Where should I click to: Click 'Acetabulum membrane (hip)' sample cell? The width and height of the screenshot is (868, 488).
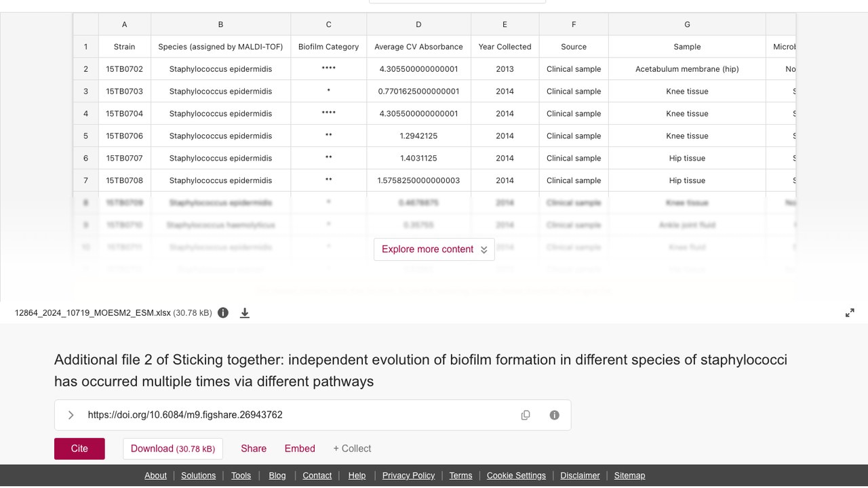pyautogui.click(x=687, y=69)
